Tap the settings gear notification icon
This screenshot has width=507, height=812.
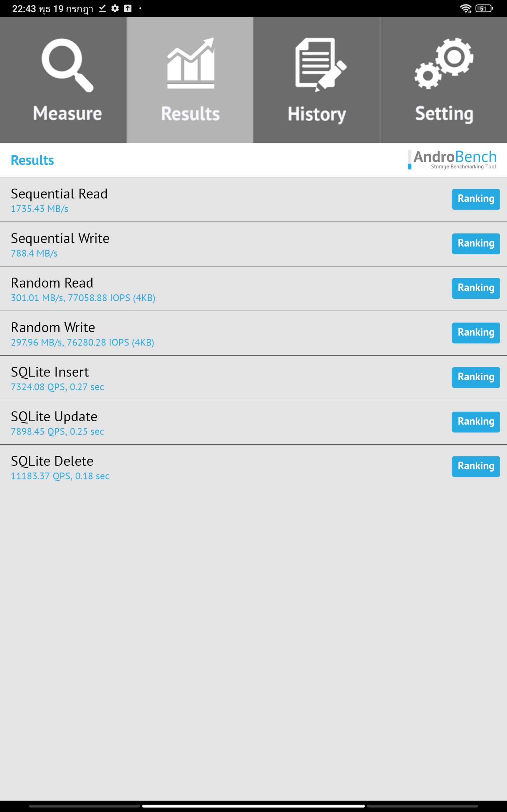[115, 8]
